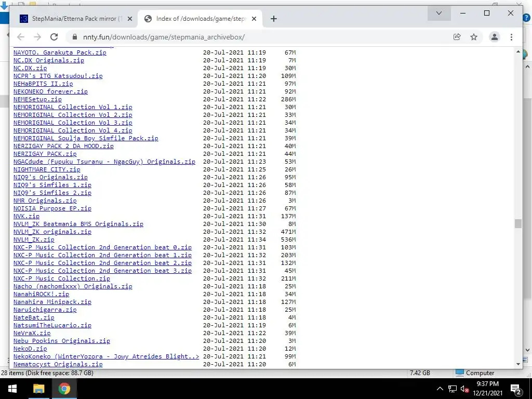Download NEMORIGINAL Collection Vol 1.zip
Image resolution: width=532 pixels, height=399 pixels.
(73, 107)
